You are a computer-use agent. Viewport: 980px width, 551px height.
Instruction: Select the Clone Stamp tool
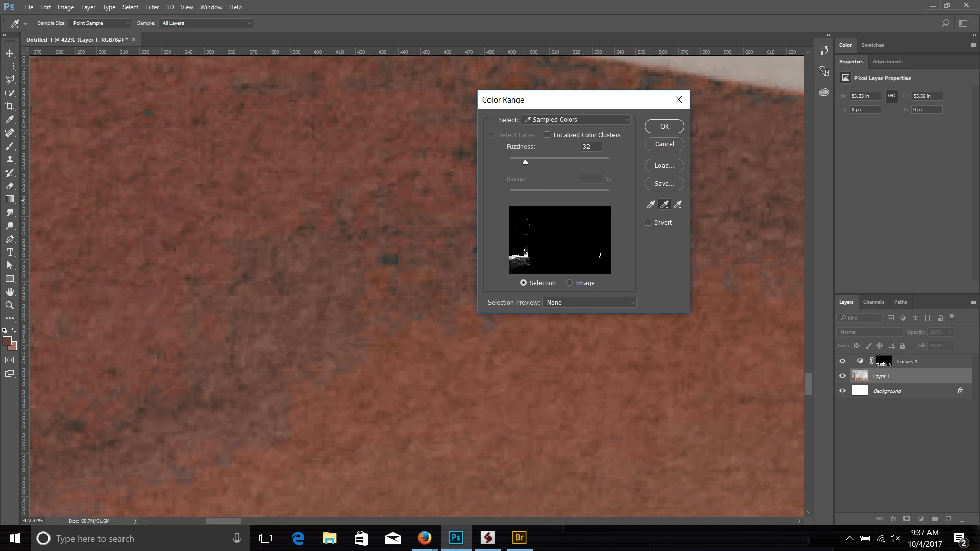coord(10,159)
